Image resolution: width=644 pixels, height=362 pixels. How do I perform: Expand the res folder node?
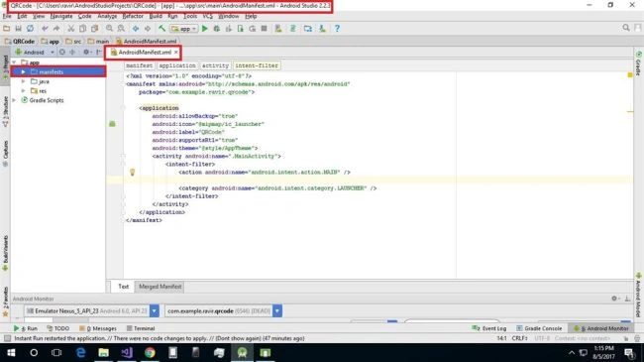tap(23, 91)
